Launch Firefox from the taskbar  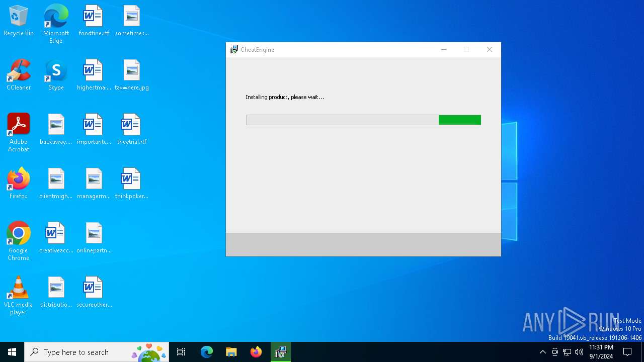[x=256, y=352]
